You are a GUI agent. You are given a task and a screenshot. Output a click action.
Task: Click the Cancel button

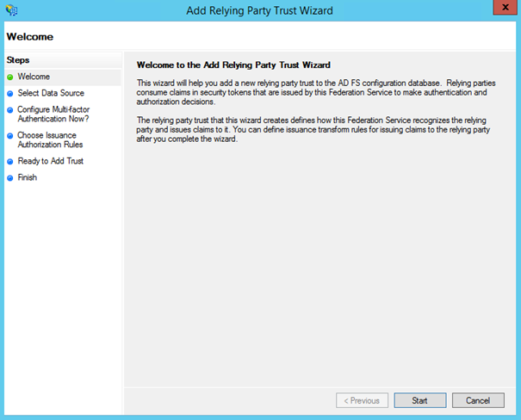coord(478,400)
